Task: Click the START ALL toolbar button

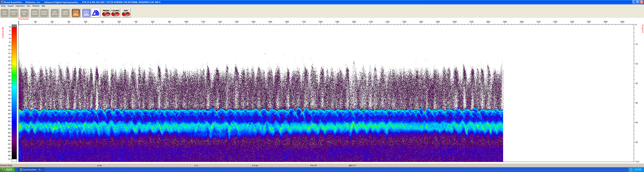Action: (24, 13)
